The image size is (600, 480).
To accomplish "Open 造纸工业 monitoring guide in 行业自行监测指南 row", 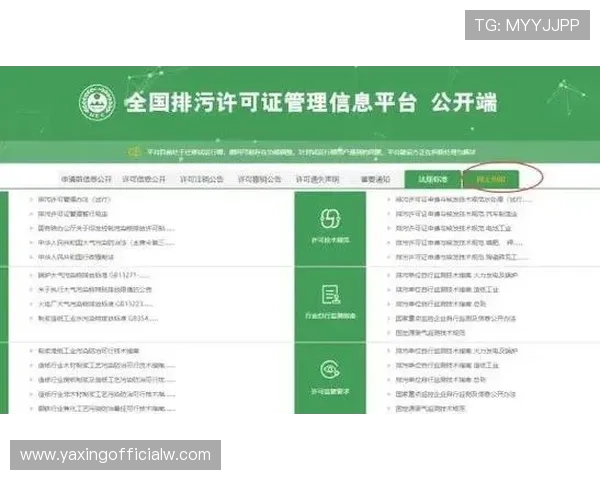I will 447,290.
